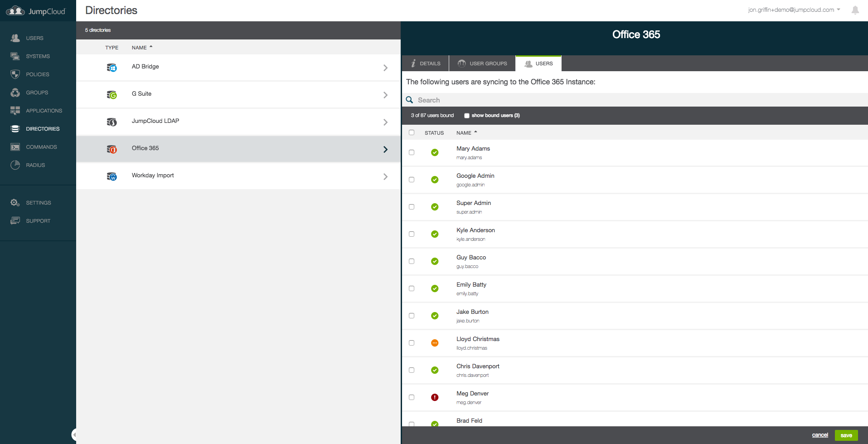Click Lloyd Christmas's orange pending status icon
The width and height of the screenshot is (868, 444).
click(x=435, y=343)
